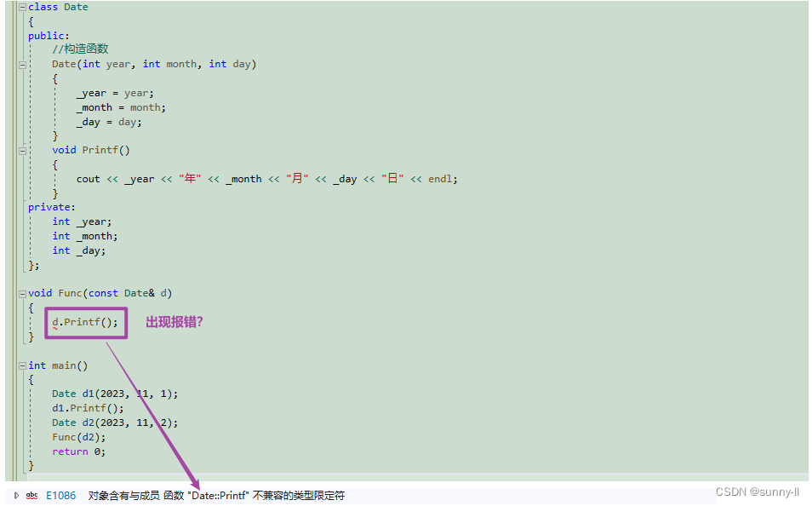Click the error text about Date::Printf
Viewport: 812px width, 506px height.
218,494
